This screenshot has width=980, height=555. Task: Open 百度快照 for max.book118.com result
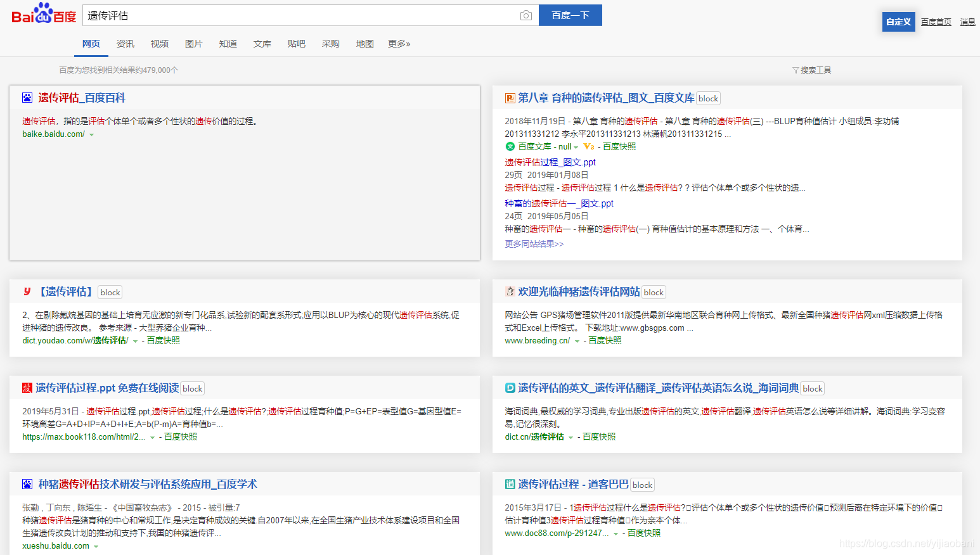click(181, 437)
